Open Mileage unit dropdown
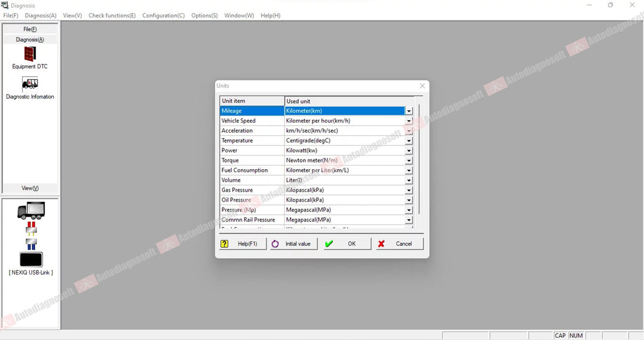The height and width of the screenshot is (340, 644). pos(408,111)
